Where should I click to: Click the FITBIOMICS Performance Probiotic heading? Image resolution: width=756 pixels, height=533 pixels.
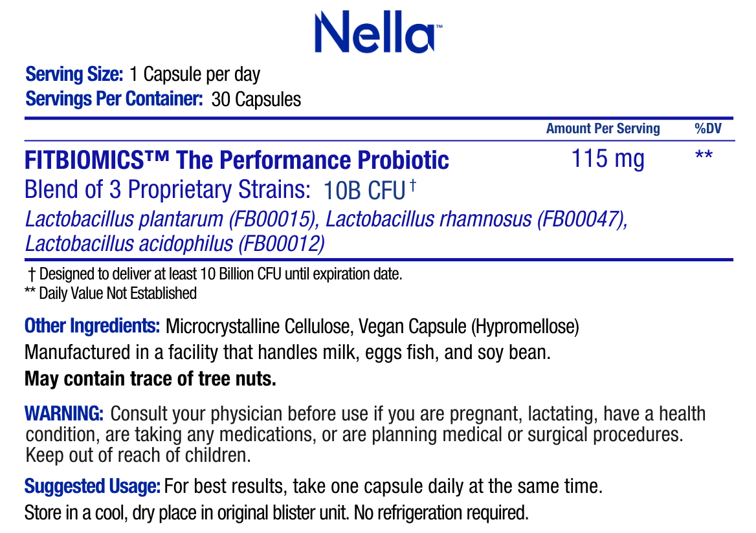[236, 160]
